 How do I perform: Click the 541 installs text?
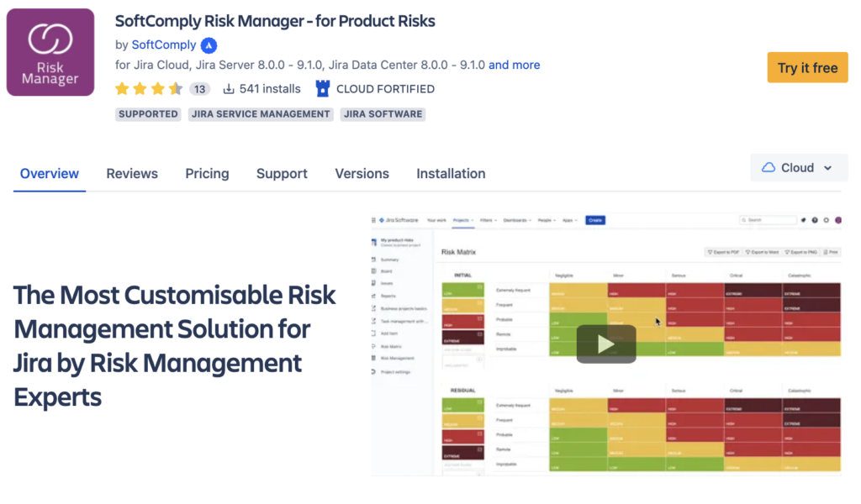click(x=270, y=89)
